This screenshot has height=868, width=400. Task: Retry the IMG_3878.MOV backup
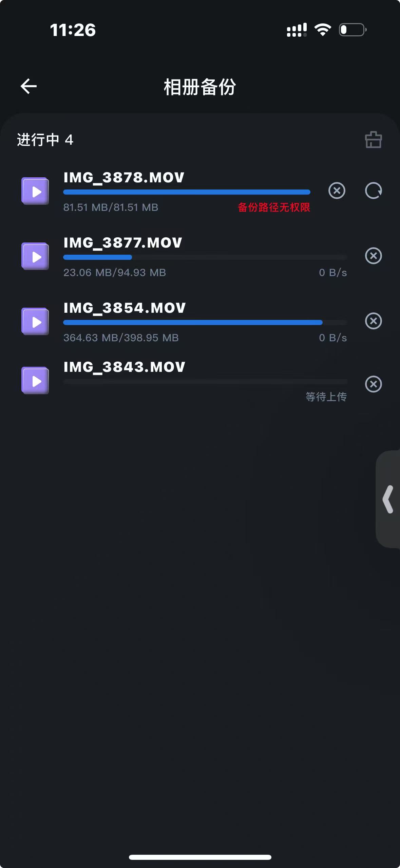[x=373, y=191]
